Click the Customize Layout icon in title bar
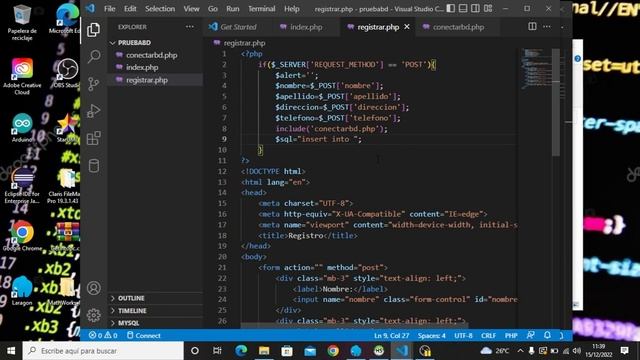The height and width of the screenshot is (360, 640). point(488,8)
